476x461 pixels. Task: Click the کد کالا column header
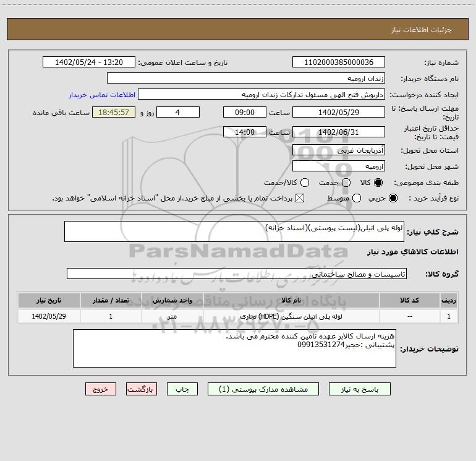click(409, 300)
